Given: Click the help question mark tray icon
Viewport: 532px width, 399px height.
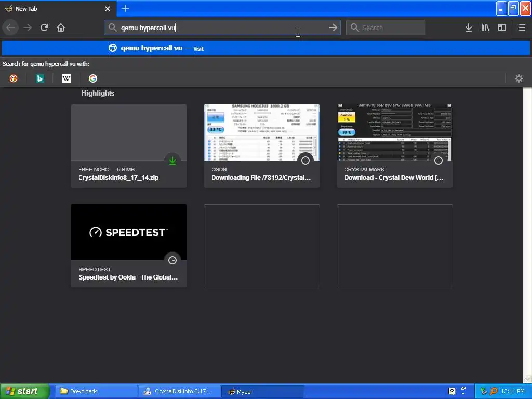Looking at the screenshot, I should pyautogui.click(x=451, y=391).
